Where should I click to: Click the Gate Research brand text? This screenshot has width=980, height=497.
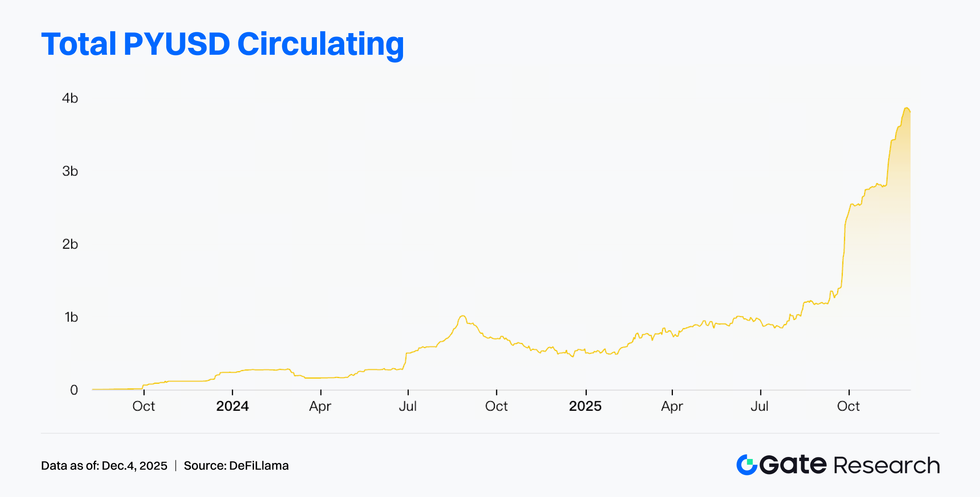point(849,465)
